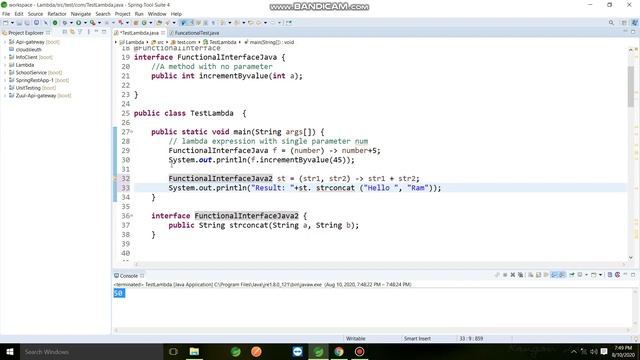
Task: Click the test.com breadcrumb segment
Action: (x=184, y=42)
